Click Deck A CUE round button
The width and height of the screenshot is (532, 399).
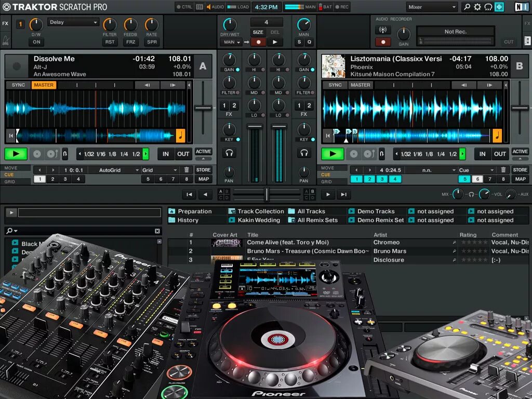click(x=37, y=154)
